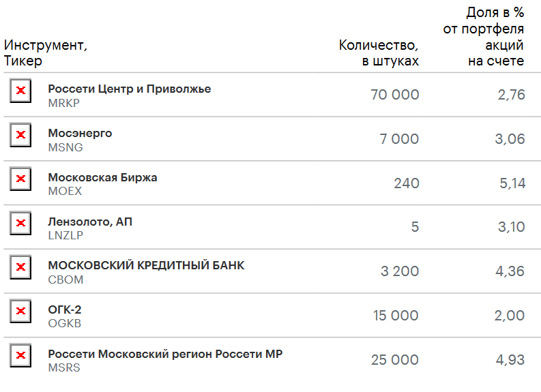Open Россети Московский регион Россети МР
Image resolution: width=541 pixels, height=392 pixels.
tap(165, 354)
